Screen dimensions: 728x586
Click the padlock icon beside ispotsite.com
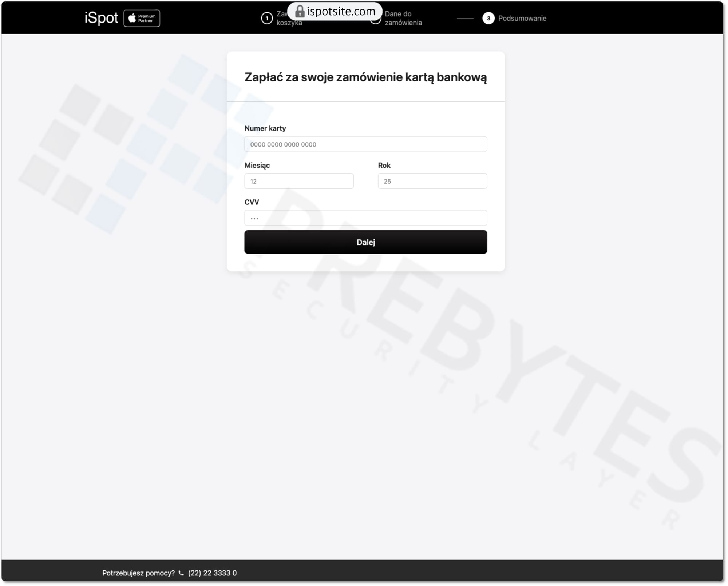click(x=299, y=12)
